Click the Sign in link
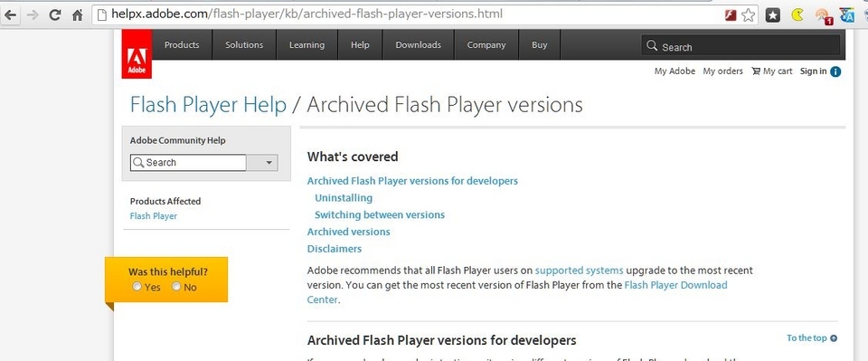 813,71
